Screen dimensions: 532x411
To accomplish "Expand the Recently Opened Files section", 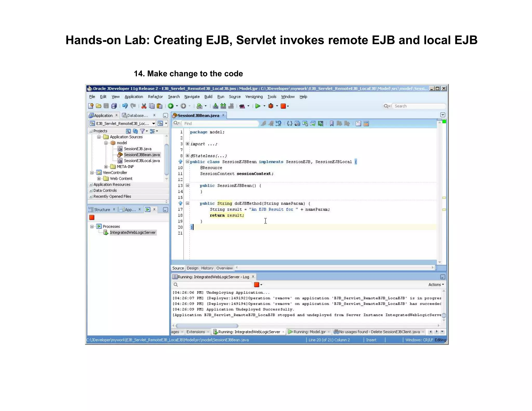I will (x=91, y=197).
